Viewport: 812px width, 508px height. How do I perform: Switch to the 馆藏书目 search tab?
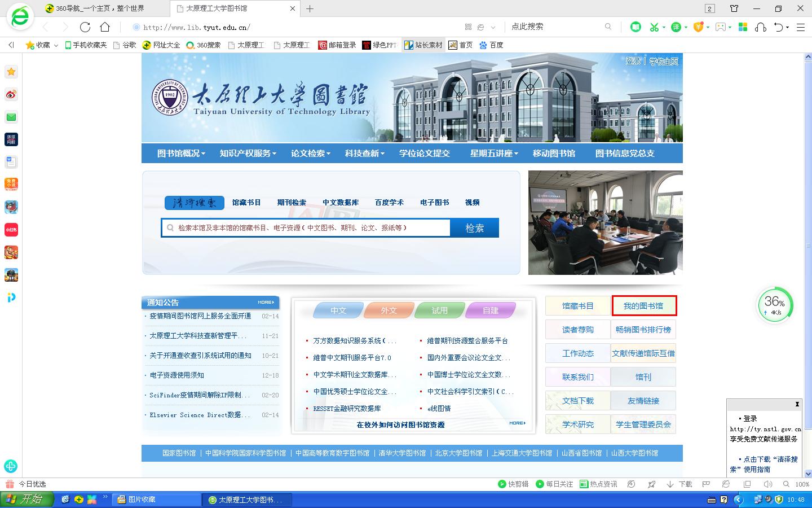coord(246,203)
